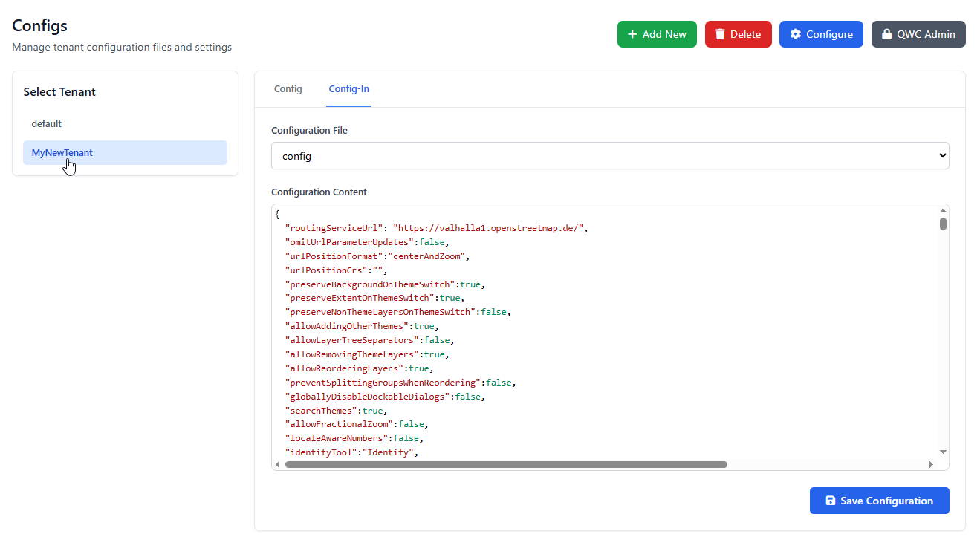This screenshot has width=980, height=540.
Task: Switch to the Config tab
Action: click(288, 89)
